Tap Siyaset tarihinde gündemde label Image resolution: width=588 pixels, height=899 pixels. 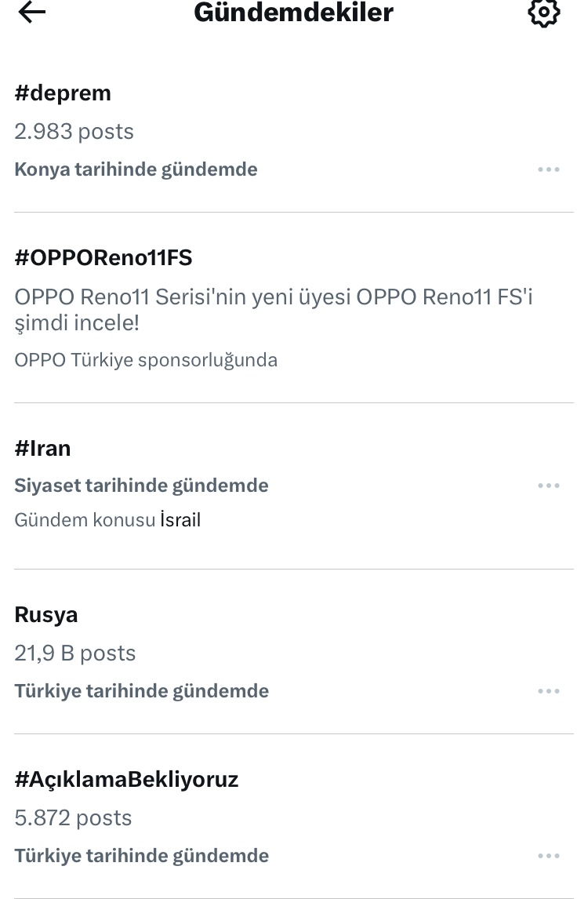click(x=141, y=486)
